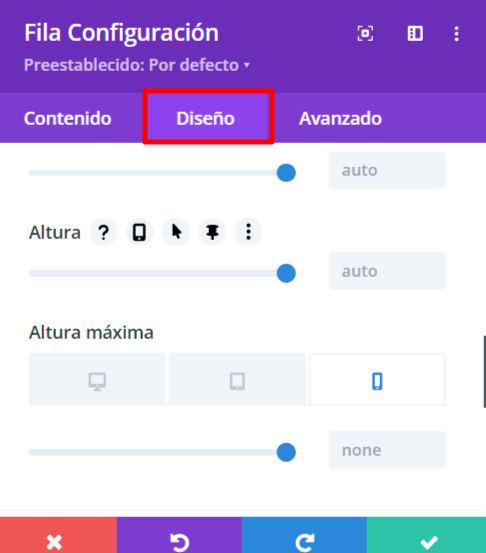Switch to the Avanzado tab
The width and height of the screenshot is (486, 553).
(x=340, y=118)
